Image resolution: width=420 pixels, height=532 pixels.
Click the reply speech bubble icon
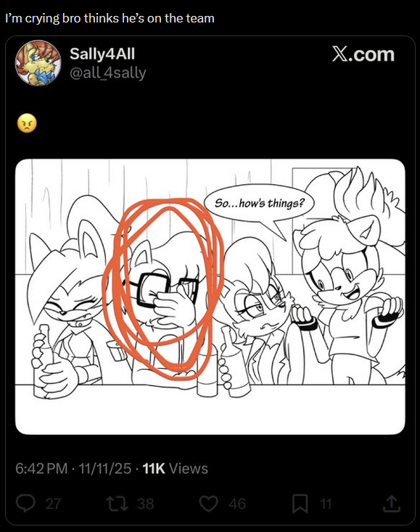click(x=26, y=504)
